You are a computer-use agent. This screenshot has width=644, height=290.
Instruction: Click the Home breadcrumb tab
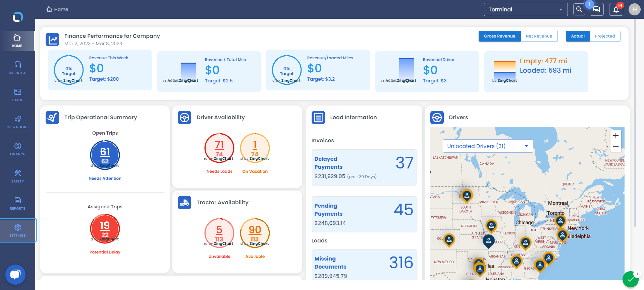coord(57,9)
